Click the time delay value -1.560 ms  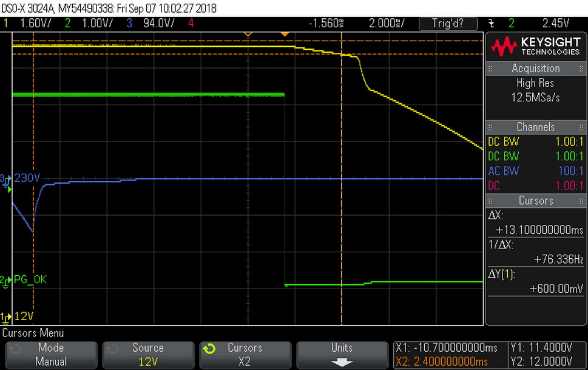(326, 23)
